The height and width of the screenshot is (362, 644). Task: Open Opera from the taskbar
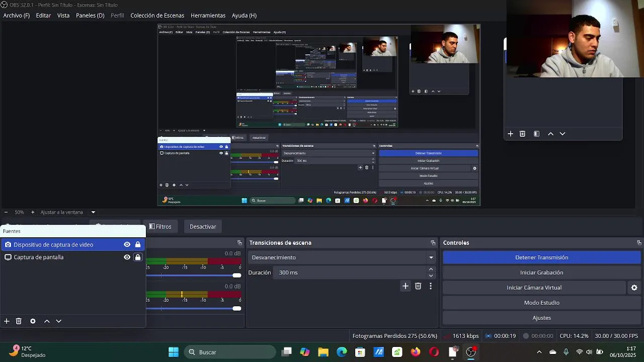(x=434, y=352)
